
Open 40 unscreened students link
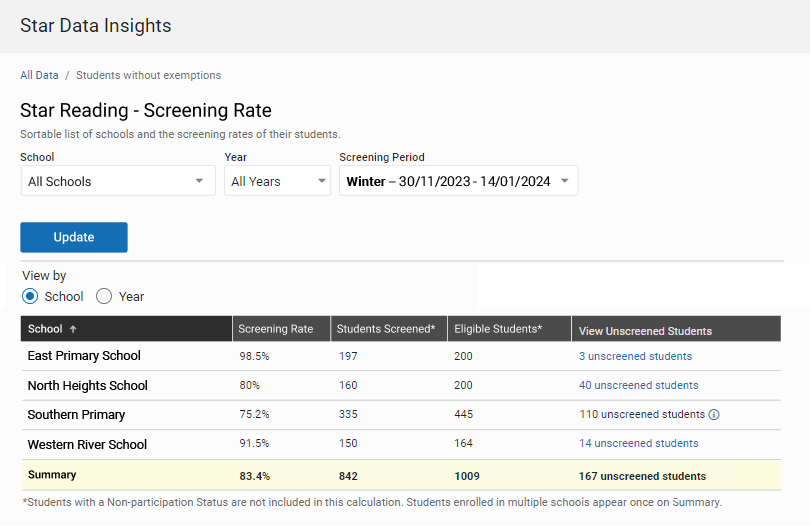(x=638, y=385)
